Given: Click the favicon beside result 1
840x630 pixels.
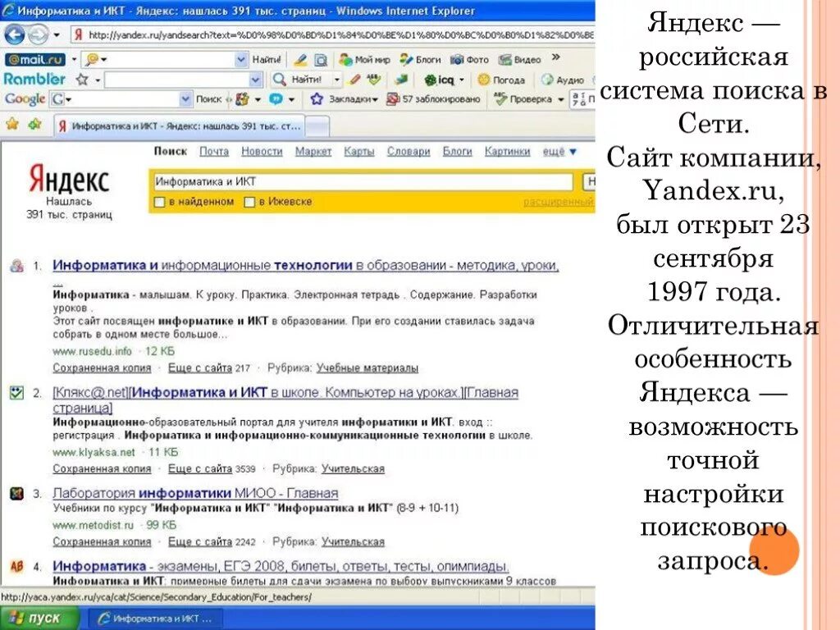Looking at the screenshot, I should 16,266.
